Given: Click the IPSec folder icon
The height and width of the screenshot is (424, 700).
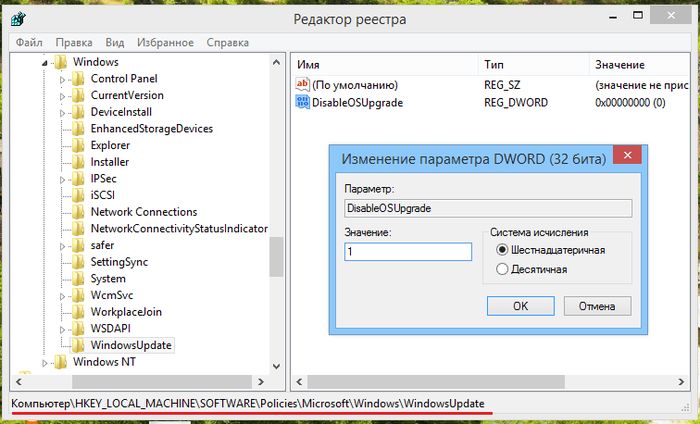Looking at the screenshot, I should pos(78,179).
